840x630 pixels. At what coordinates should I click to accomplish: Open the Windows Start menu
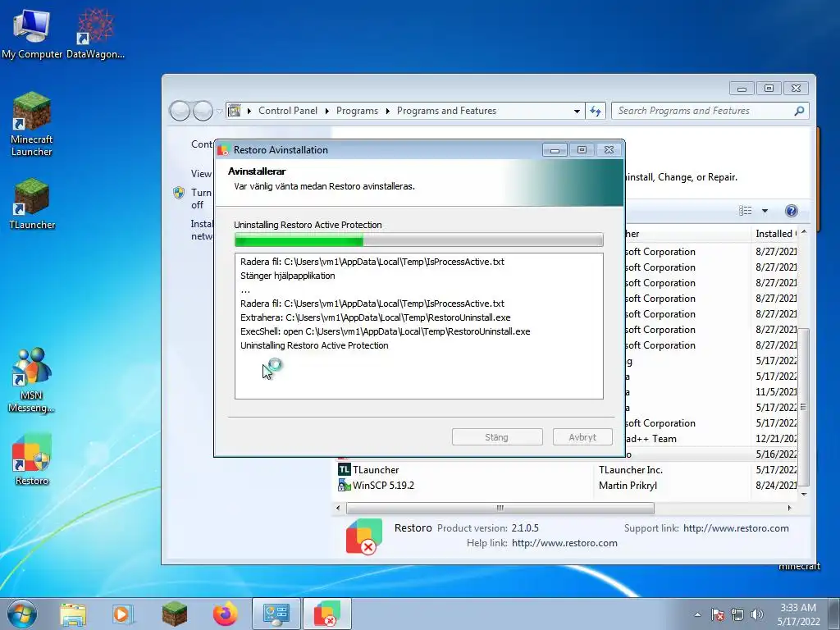(x=21, y=614)
